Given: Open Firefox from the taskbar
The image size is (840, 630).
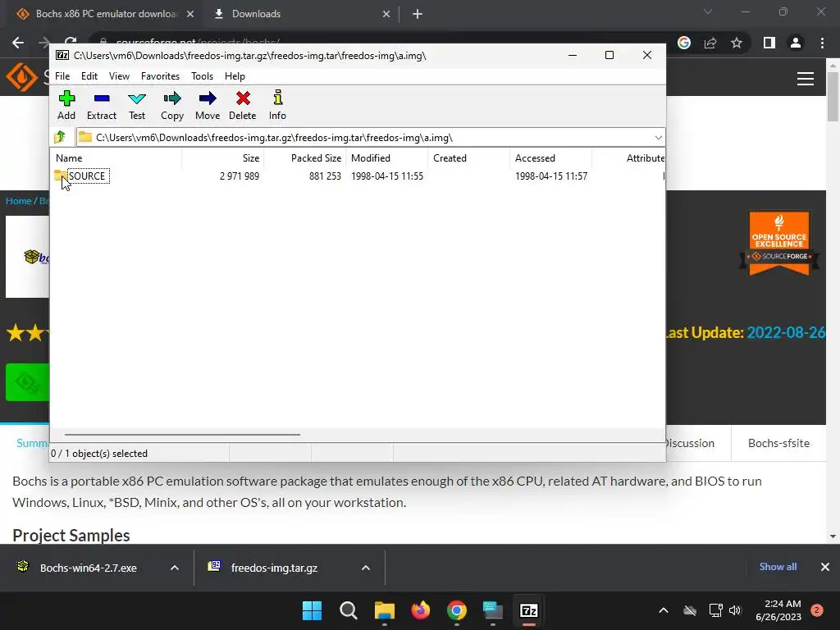Looking at the screenshot, I should pyautogui.click(x=421, y=610).
